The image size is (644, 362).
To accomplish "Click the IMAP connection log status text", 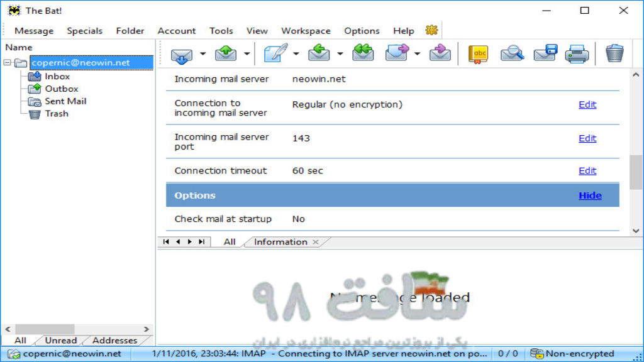I will click(x=319, y=354).
